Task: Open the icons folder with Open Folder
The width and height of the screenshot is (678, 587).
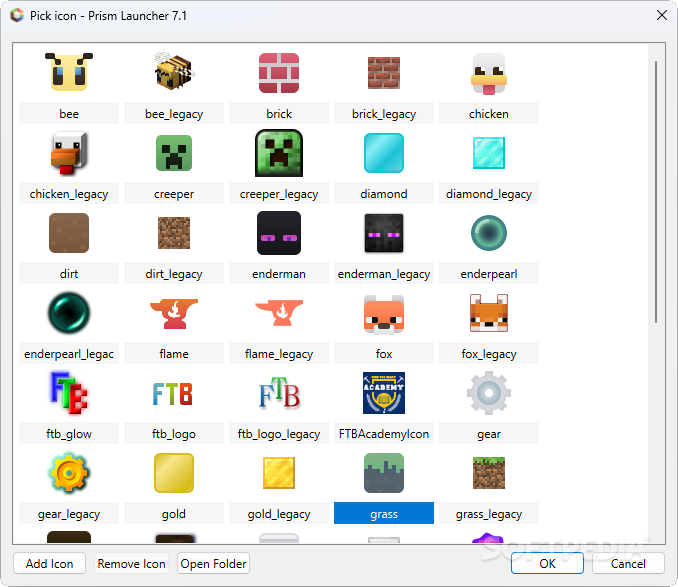Action: pos(213,564)
